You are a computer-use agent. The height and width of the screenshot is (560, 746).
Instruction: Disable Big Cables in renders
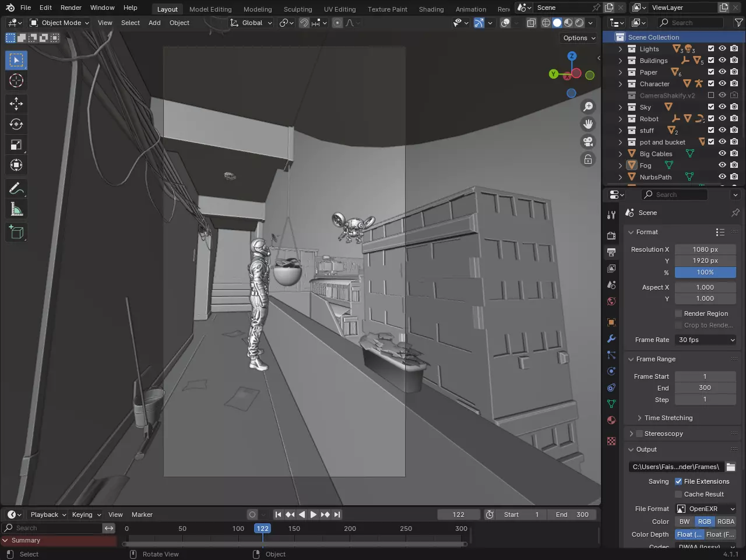tap(734, 154)
